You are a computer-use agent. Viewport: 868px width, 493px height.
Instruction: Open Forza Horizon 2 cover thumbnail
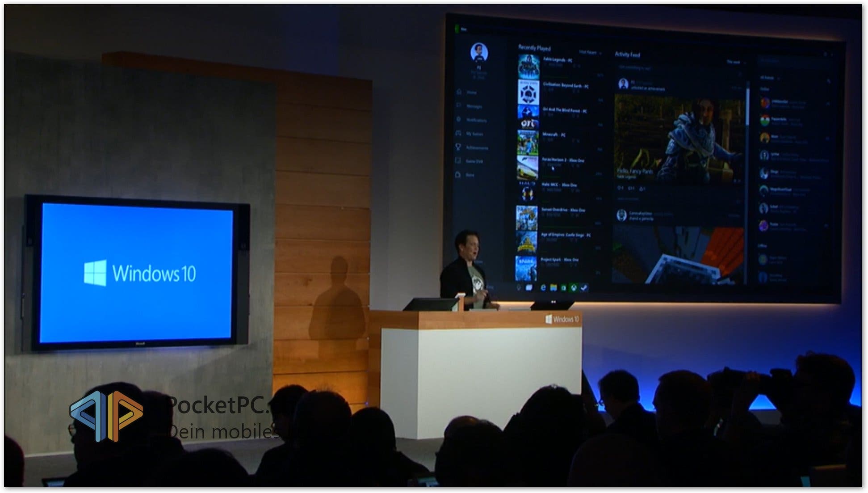pos(528,167)
